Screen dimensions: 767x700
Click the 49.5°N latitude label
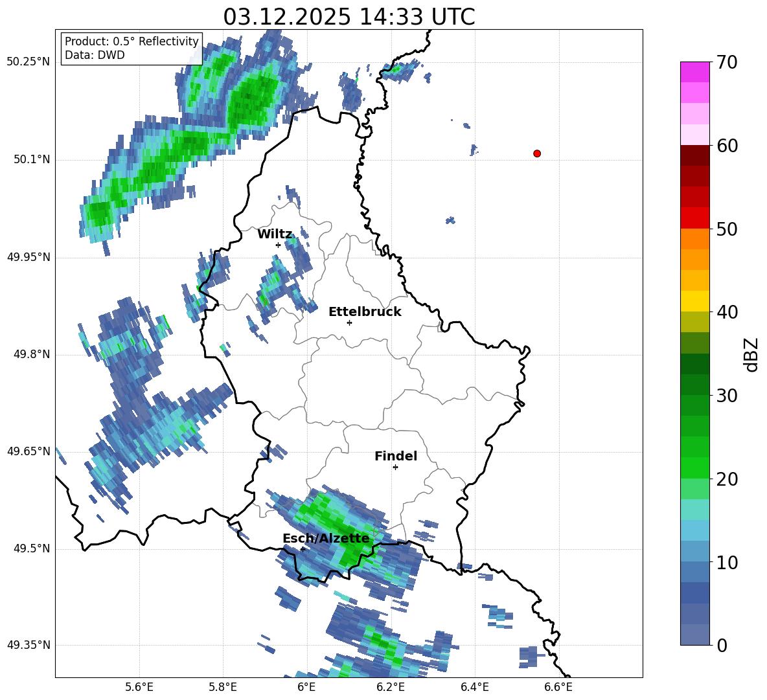pyautogui.click(x=32, y=548)
